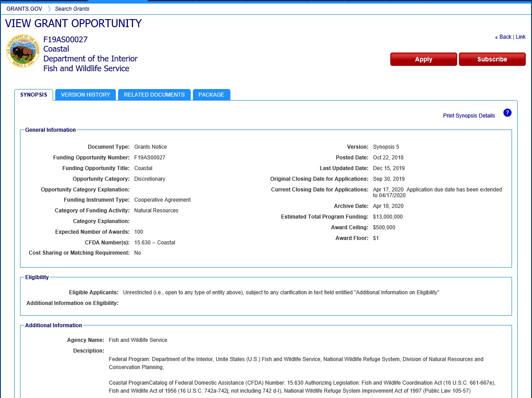Click the 'Link' hyperlink beside Back
Viewport: 532px width, 398px height.
520,37
